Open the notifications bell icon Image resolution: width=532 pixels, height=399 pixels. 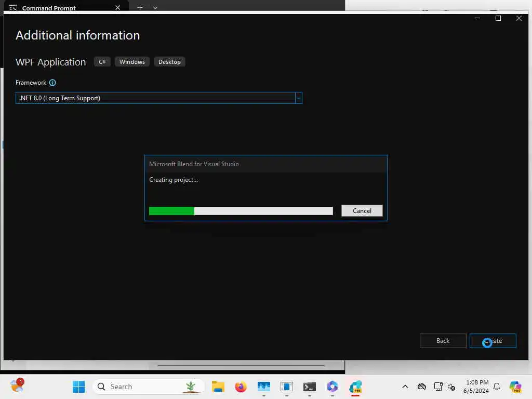pos(497,387)
